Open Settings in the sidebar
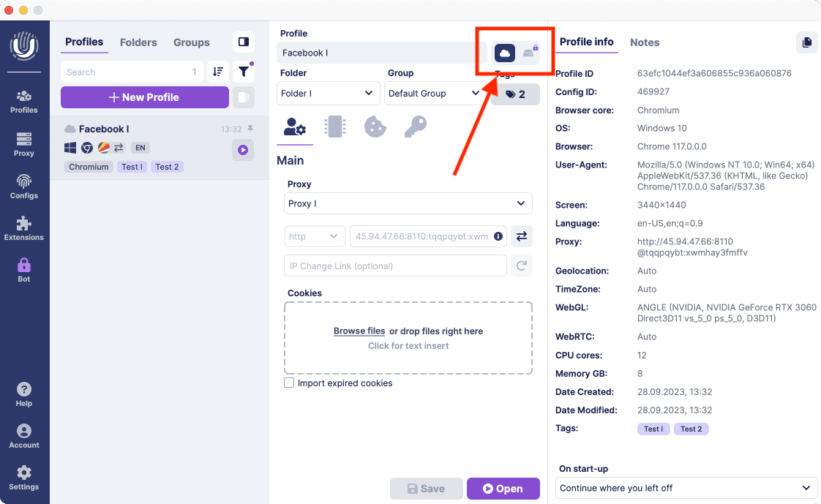This screenshot has height=504, width=821. point(24,478)
